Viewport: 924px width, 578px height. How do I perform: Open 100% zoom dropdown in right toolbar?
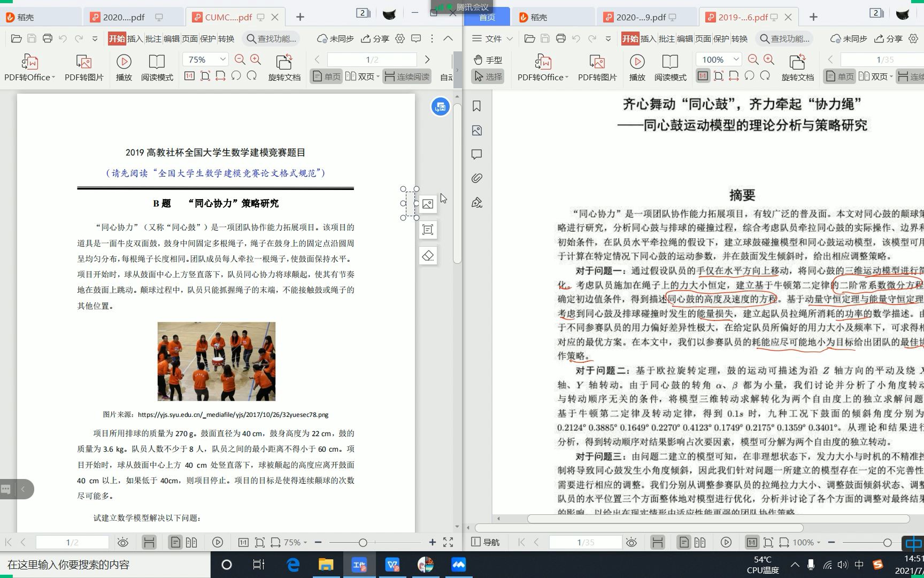736,59
